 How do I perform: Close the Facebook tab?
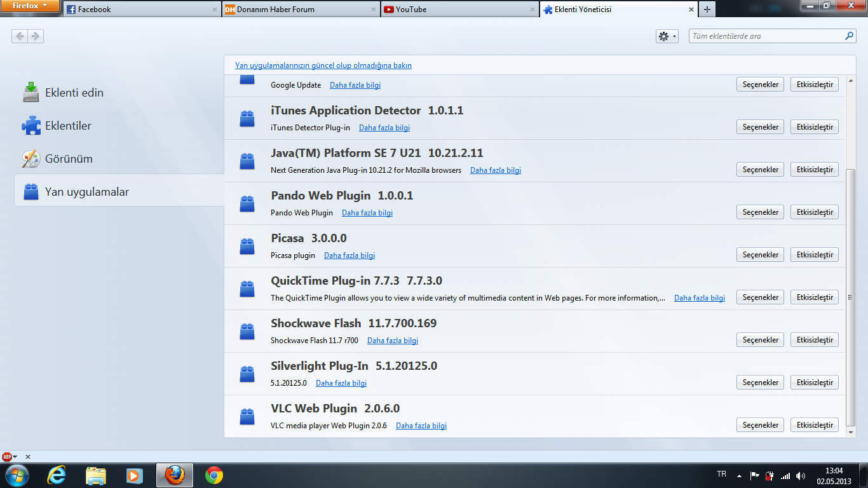214,10
